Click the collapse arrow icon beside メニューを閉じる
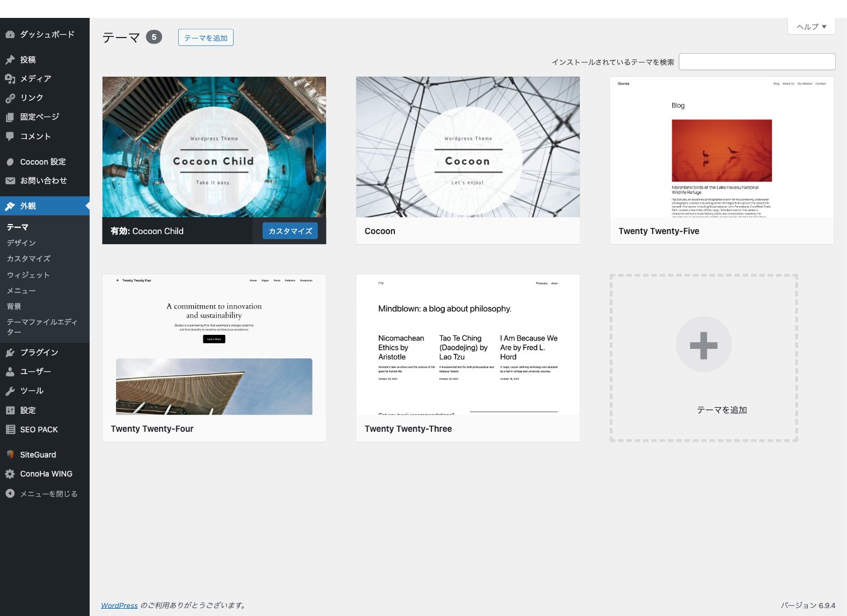 (x=10, y=493)
